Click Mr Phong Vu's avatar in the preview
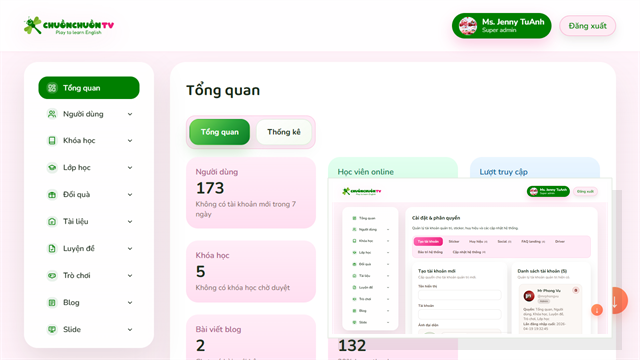The height and width of the screenshot is (360, 640). [x=529, y=296]
